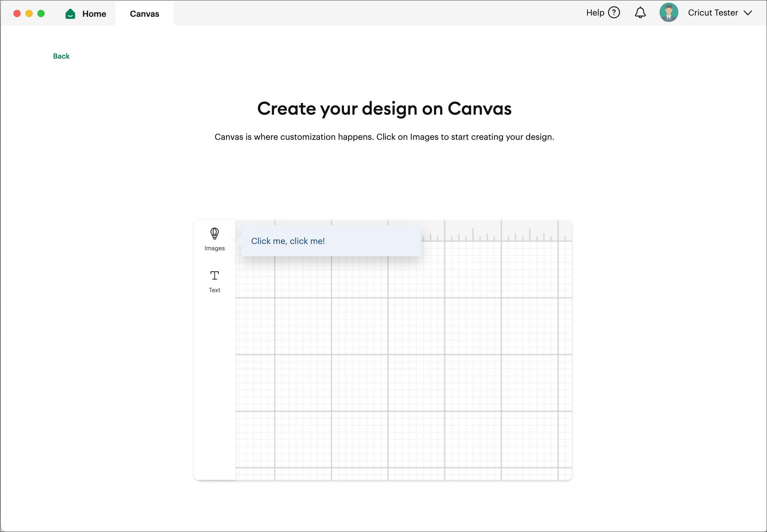Click the Cricut Tester profile avatar
Image resolution: width=767 pixels, height=532 pixels.
tap(668, 13)
